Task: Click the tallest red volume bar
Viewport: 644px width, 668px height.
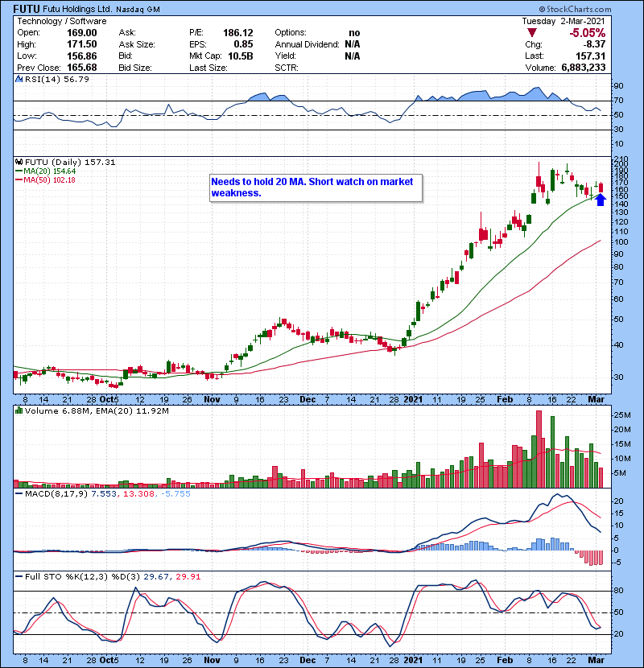Action: pyautogui.click(x=539, y=449)
